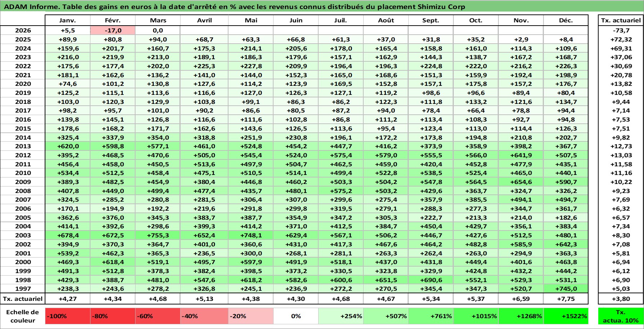Screen dimensions: 644x329
Task: Select the +3,80 overall actuarial rate
Action: click(621, 299)
